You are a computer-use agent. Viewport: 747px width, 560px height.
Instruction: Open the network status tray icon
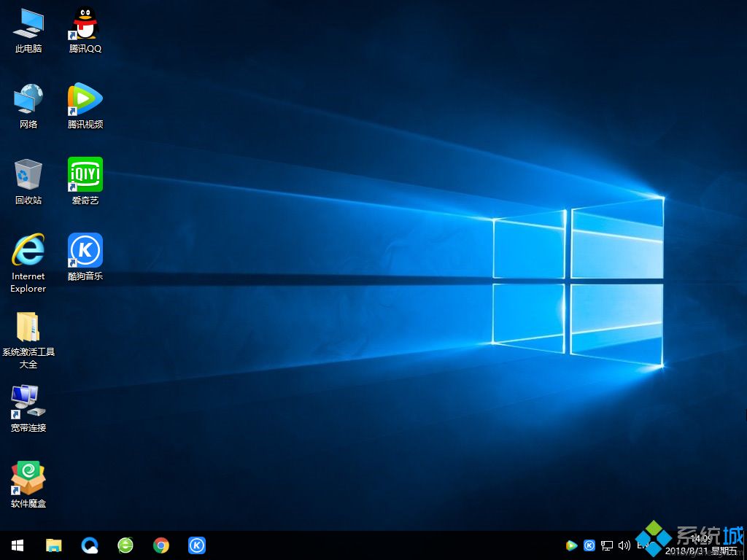pyautogui.click(x=606, y=545)
